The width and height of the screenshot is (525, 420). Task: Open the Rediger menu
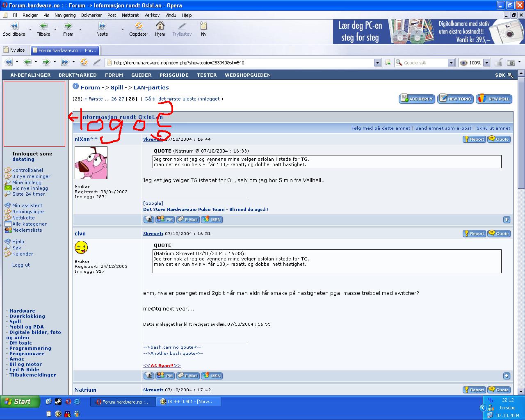(x=30, y=15)
